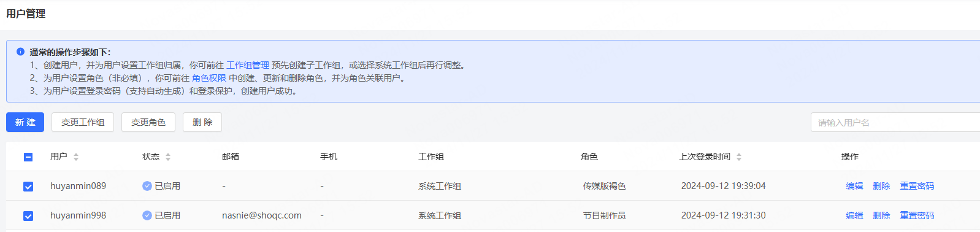Click 变更角色 button
Viewport: 980px width, 232px height.
tap(148, 122)
